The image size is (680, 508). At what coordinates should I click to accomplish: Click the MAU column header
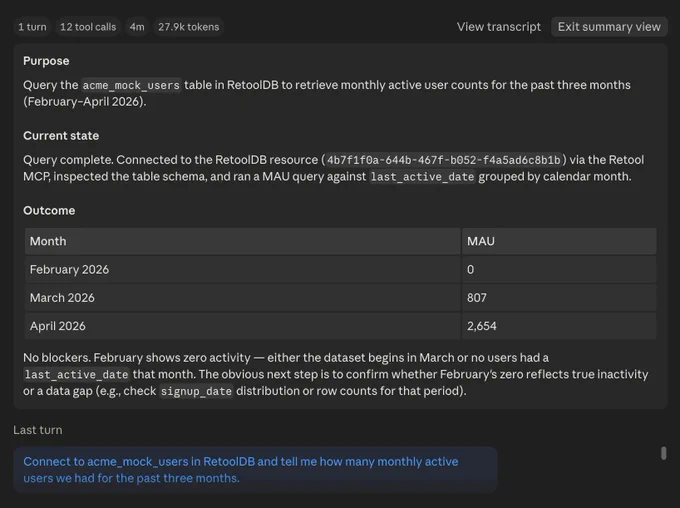tap(559, 241)
